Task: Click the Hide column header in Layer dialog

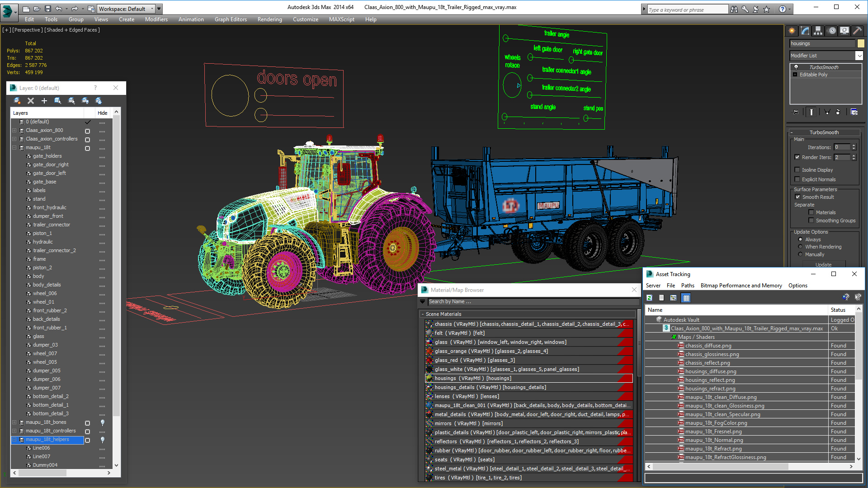Action: coord(103,113)
